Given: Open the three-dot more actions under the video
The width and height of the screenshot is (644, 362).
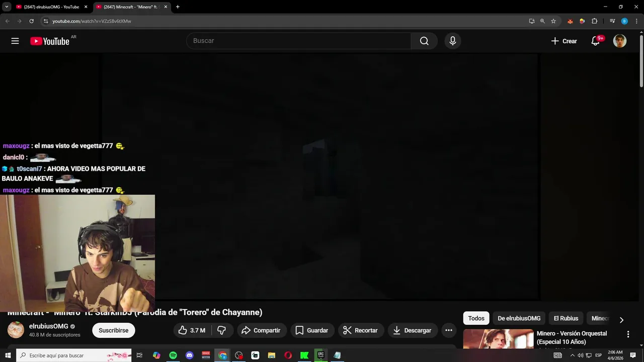Looking at the screenshot, I should [x=449, y=330].
